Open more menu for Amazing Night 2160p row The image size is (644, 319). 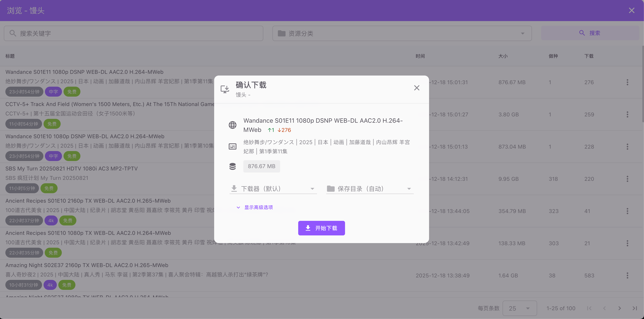(x=627, y=275)
